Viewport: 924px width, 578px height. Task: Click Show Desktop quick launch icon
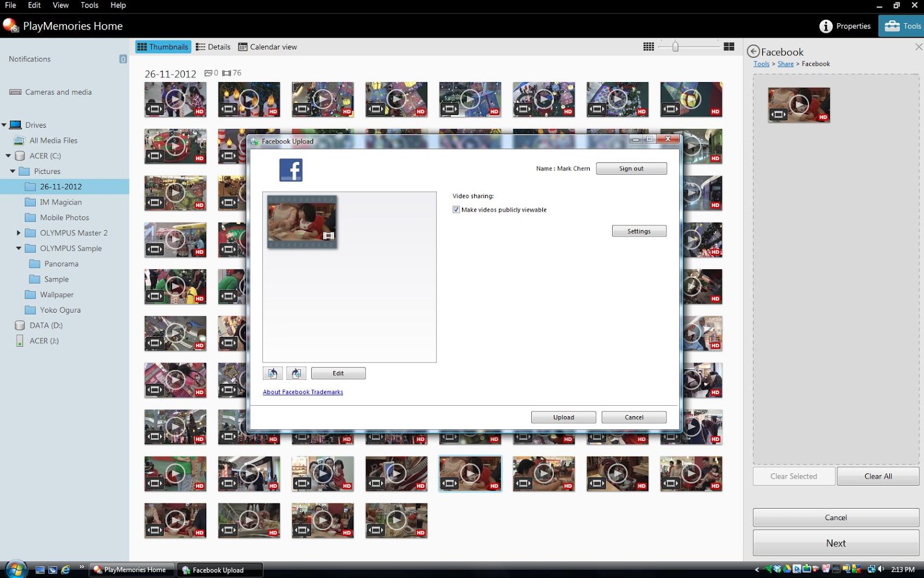tap(40, 570)
